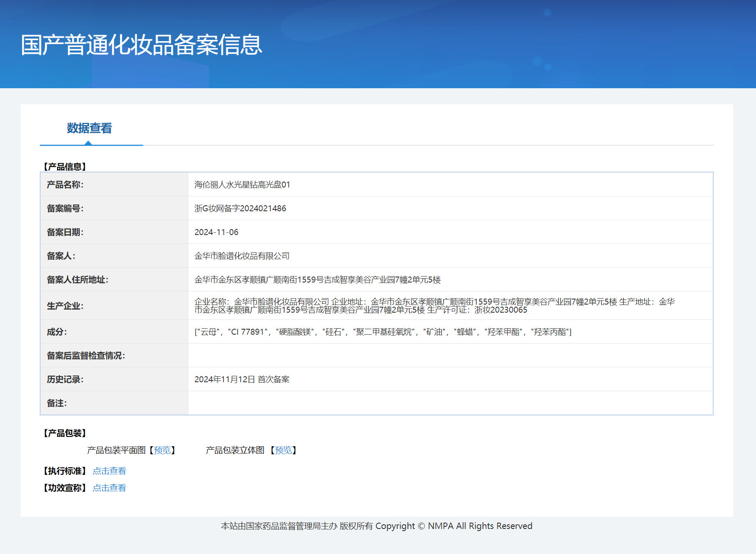Open 点击查看 link for 执行标准
Viewport: 756px width, 554px height.
109,471
